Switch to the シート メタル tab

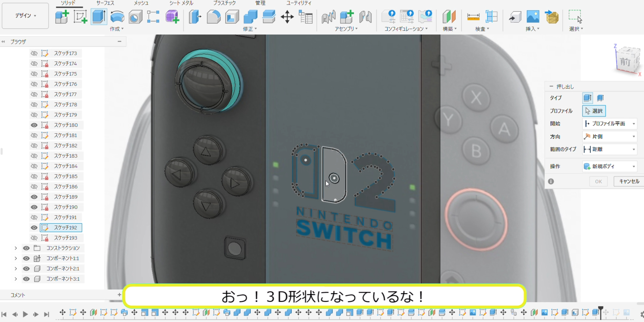181,3
